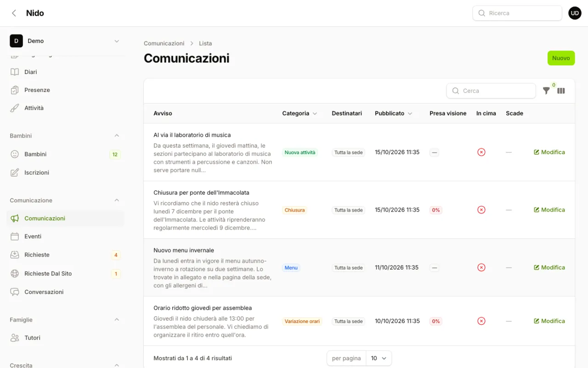588x368 pixels.
Task: Open the per pagina dropdown
Action: point(379,358)
